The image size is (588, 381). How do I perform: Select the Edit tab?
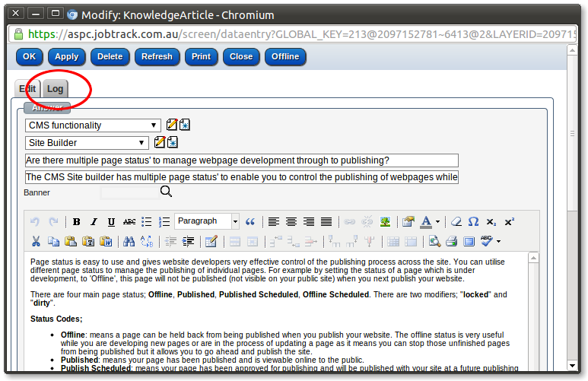tap(28, 89)
